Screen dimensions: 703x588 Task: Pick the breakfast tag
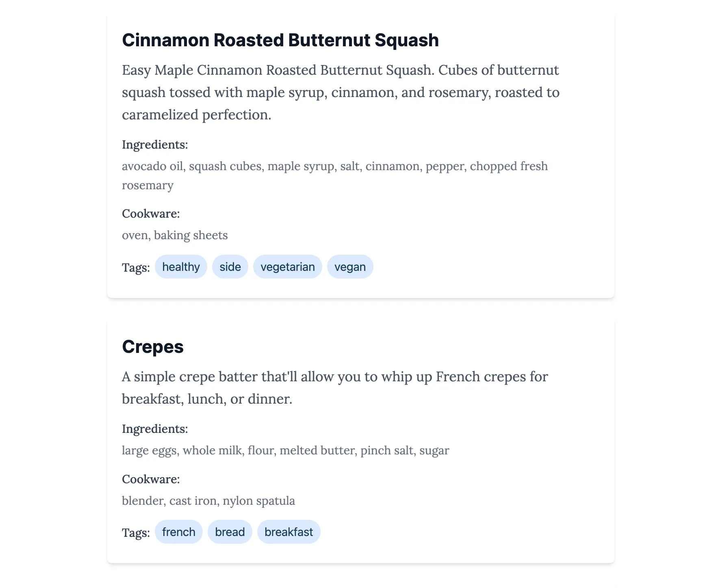click(x=289, y=532)
